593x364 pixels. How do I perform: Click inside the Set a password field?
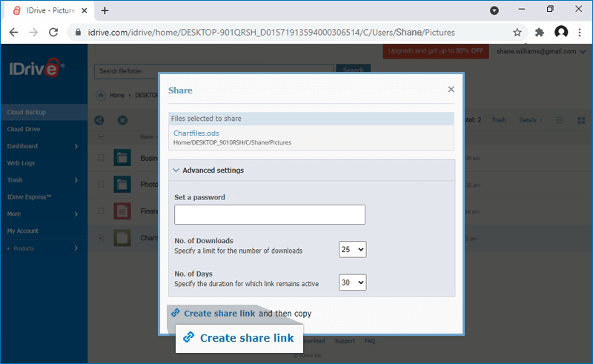[x=270, y=214]
